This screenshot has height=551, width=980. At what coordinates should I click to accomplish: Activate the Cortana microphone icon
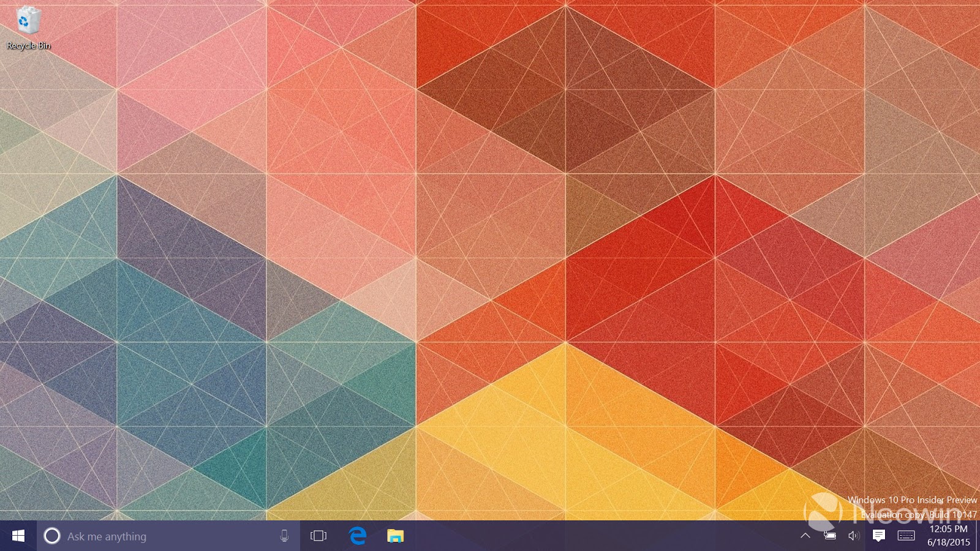click(284, 536)
